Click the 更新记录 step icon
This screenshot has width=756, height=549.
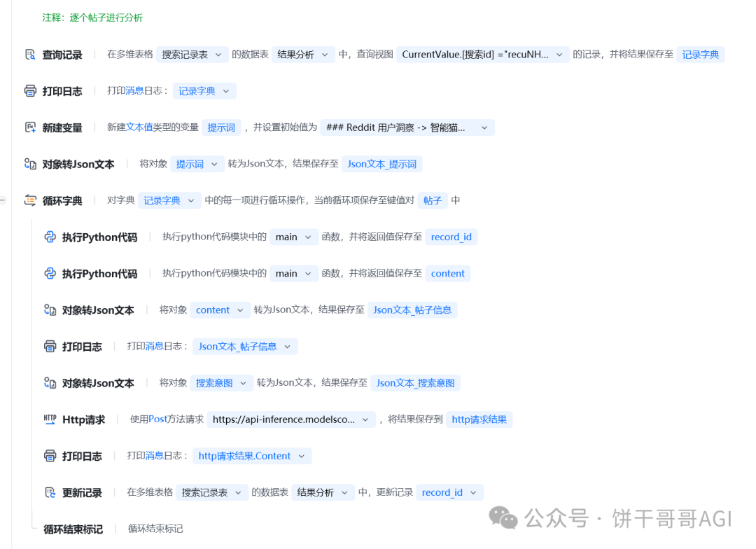click(50, 492)
